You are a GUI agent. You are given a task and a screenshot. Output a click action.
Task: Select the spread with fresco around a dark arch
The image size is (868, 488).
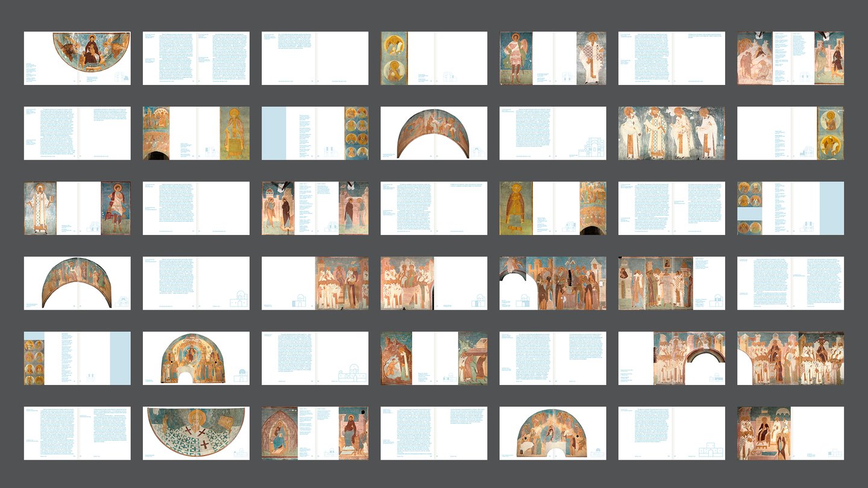[x=672, y=358]
